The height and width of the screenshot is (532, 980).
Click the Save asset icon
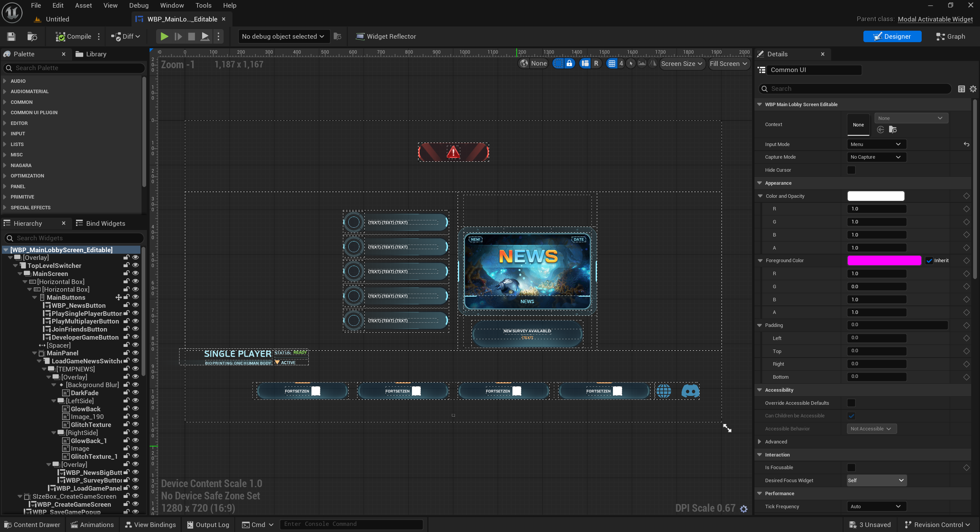(11, 36)
